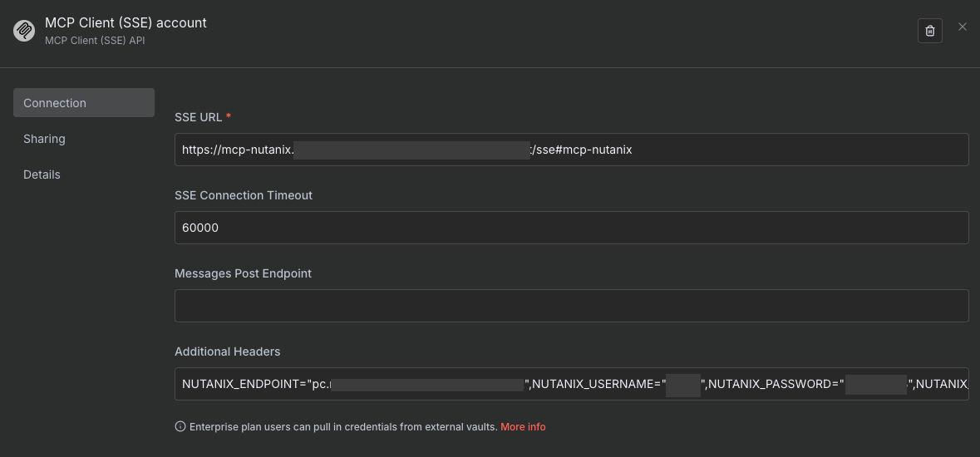Click the red required asterisk by SSE URL

(229, 117)
